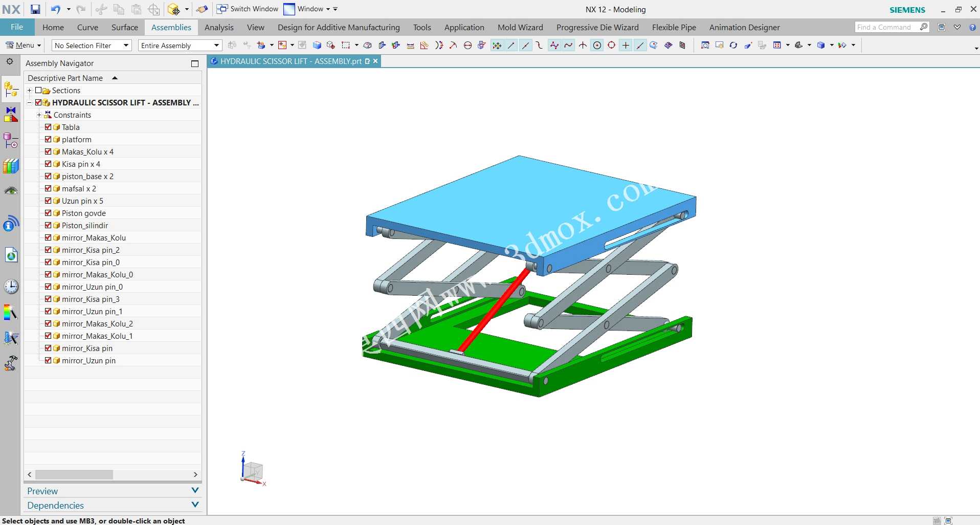This screenshot has height=525, width=980.
Task: Maximize the Assembly Navigator panel
Action: [x=195, y=63]
